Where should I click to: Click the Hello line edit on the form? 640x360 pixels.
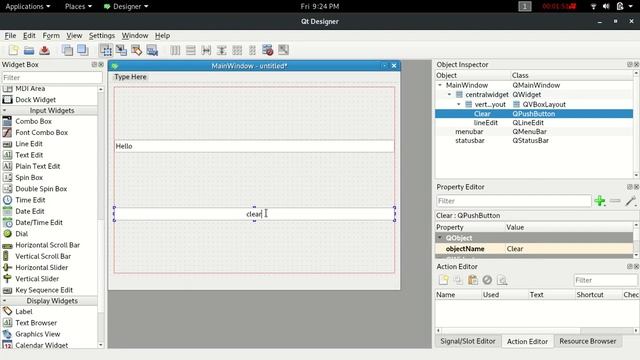tap(254, 146)
